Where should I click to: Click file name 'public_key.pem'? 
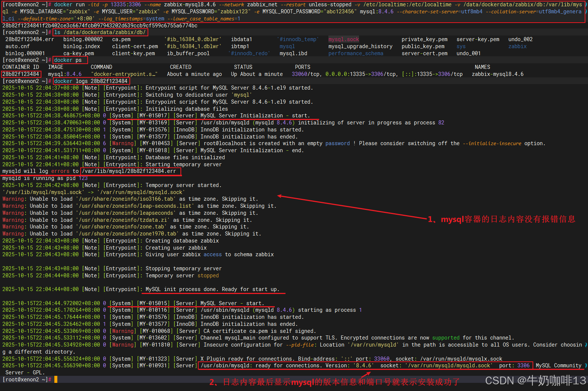click(423, 46)
